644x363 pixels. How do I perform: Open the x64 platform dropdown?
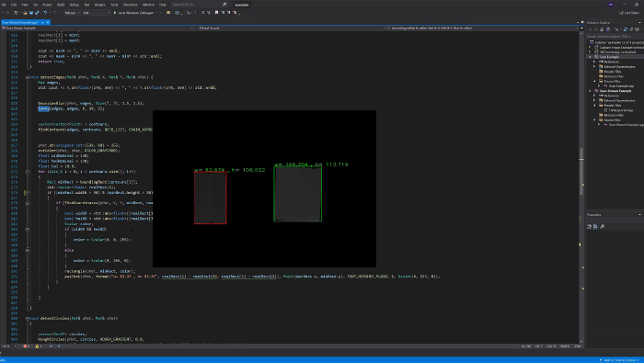point(97,13)
